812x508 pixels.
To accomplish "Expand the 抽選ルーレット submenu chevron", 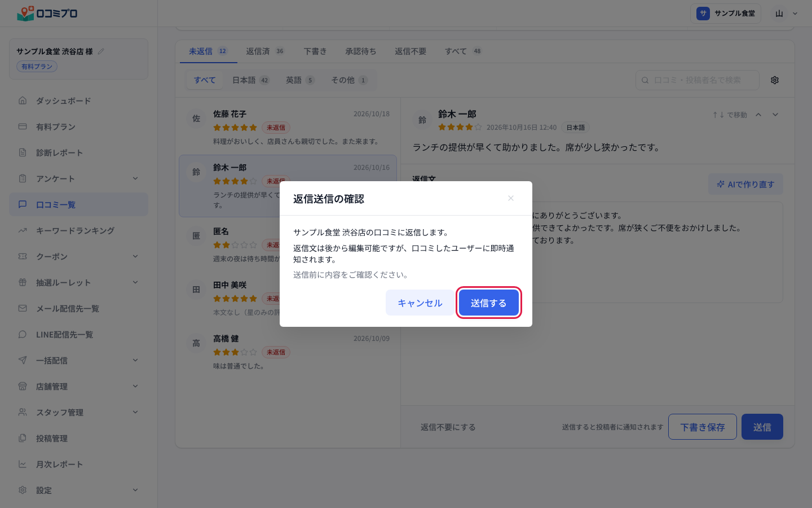I will pyautogui.click(x=135, y=282).
